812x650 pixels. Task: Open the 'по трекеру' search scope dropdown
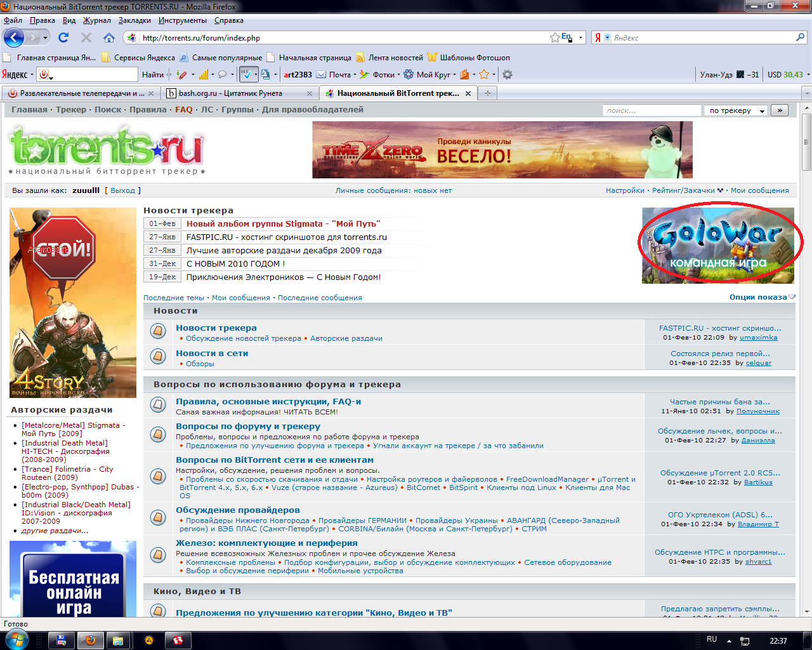point(736,110)
